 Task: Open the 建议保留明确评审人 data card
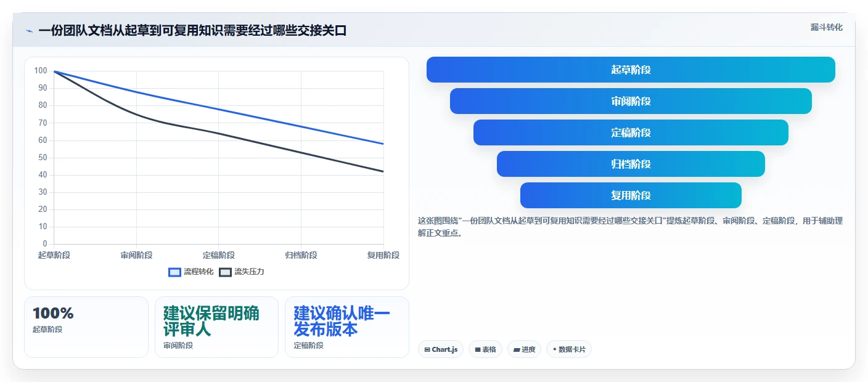tap(216, 327)
